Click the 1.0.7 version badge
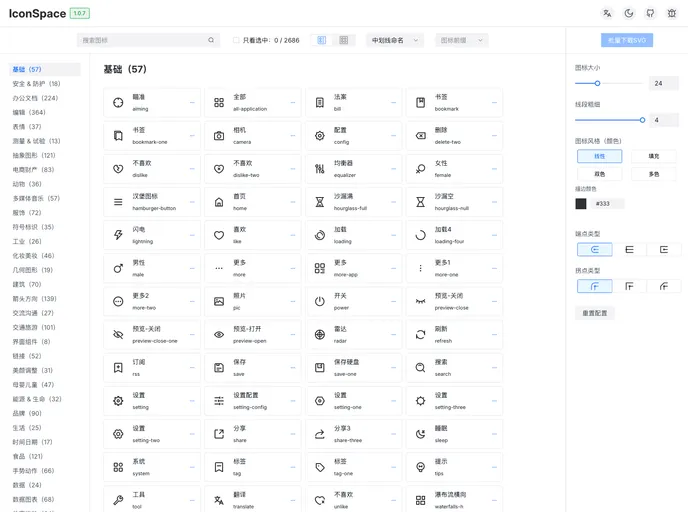Viewport: 688px width, 512px height. [79, 13]
